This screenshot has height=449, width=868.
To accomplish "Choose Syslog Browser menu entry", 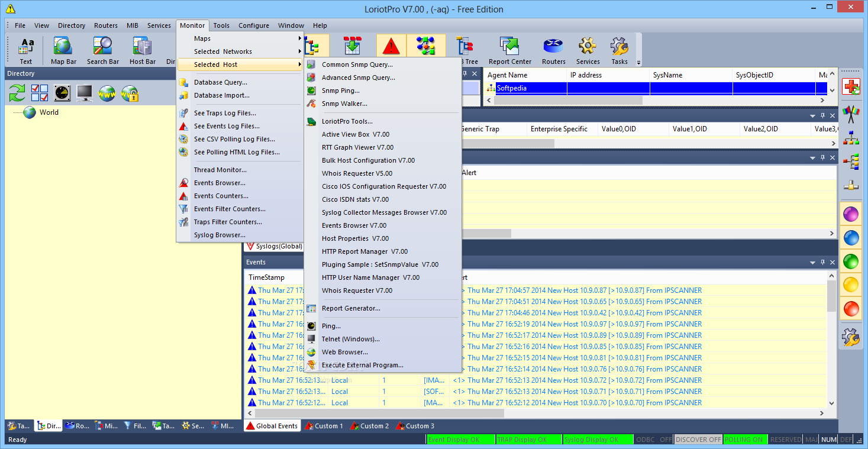I will coord(240,235).
